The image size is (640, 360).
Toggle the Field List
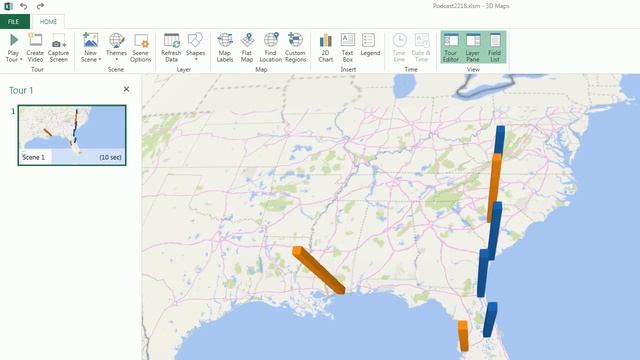(495, 48)
